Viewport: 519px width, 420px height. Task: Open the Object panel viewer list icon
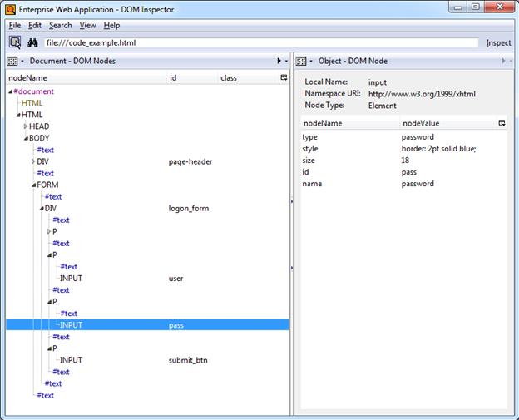click(x=301, y=61)
